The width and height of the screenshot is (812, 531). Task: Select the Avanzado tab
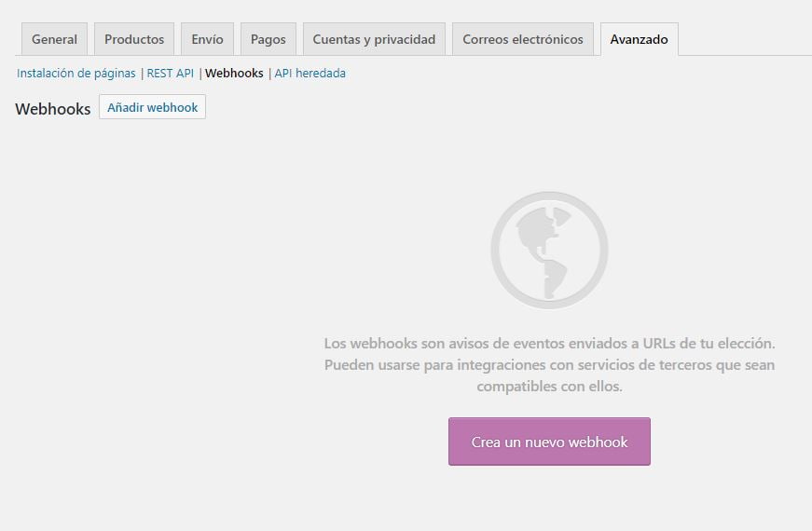(639, 39)
